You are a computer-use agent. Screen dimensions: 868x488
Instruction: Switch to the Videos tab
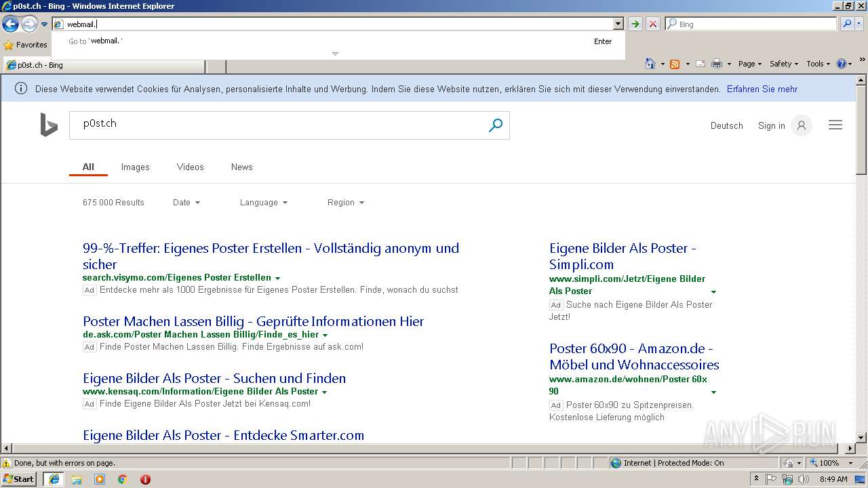[190, 167]
